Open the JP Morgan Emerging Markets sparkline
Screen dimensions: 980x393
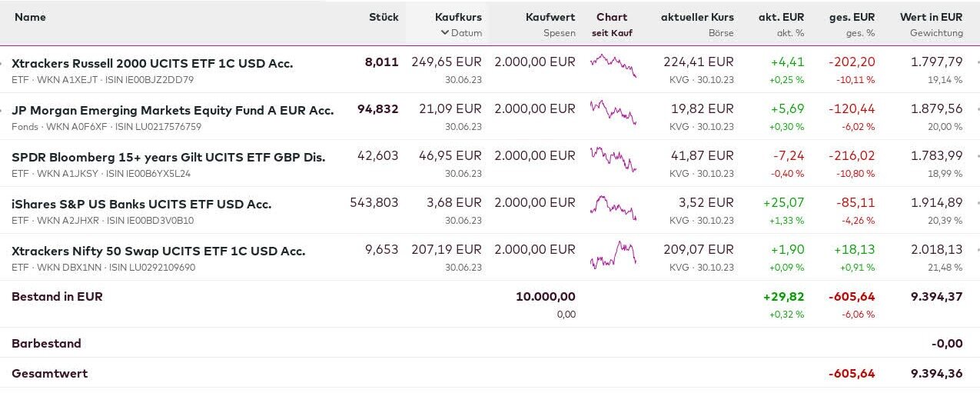[613, 112]
